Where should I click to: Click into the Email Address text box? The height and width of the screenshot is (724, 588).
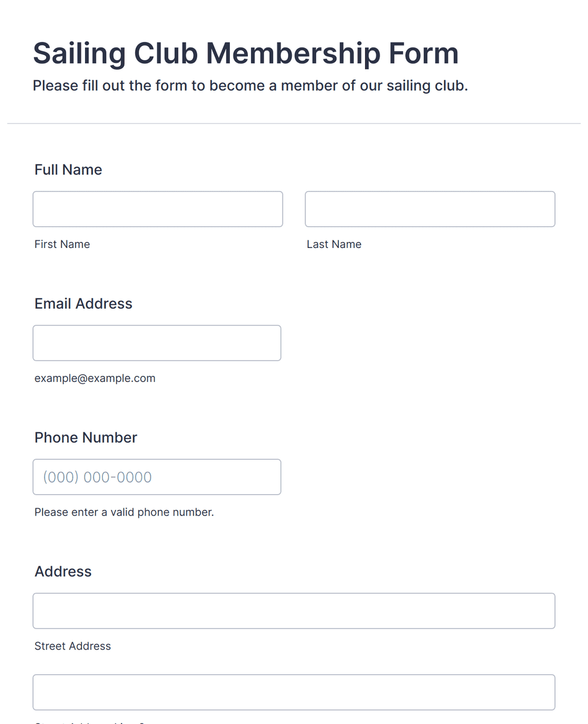(x=157, y=343)
